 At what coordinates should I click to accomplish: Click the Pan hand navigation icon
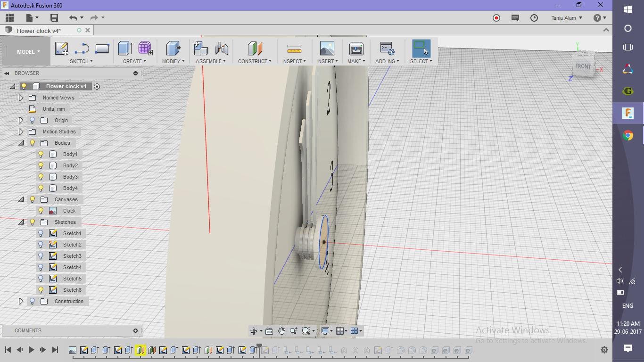tap(281, 331)
